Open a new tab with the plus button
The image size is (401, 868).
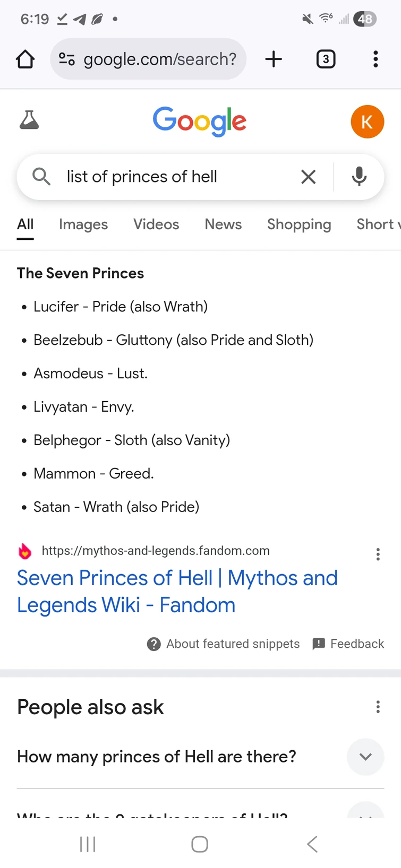(x=274, y=59)
